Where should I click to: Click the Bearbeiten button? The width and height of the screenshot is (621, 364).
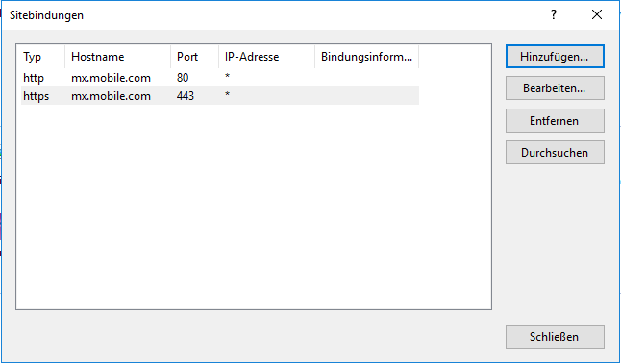coord(555,88)
